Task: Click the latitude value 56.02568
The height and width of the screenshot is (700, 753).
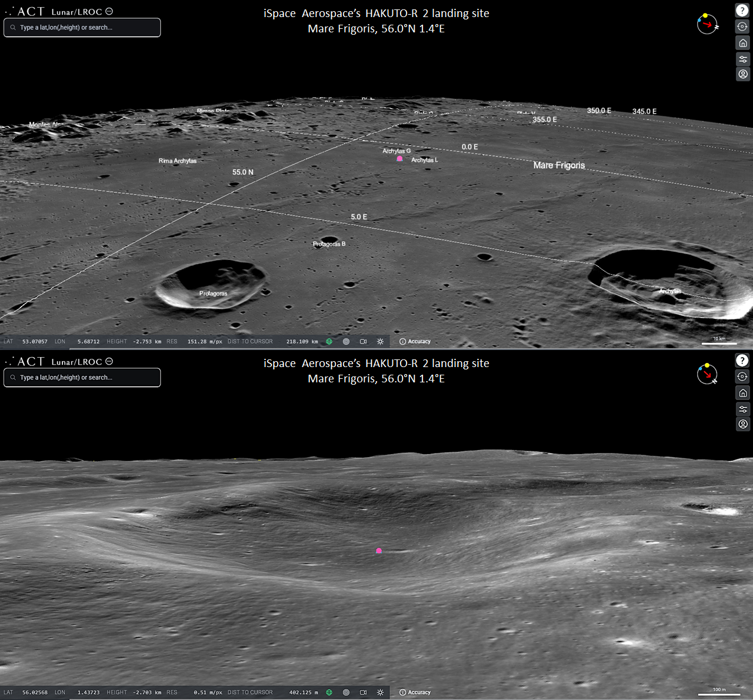Action: pos(35,692)
